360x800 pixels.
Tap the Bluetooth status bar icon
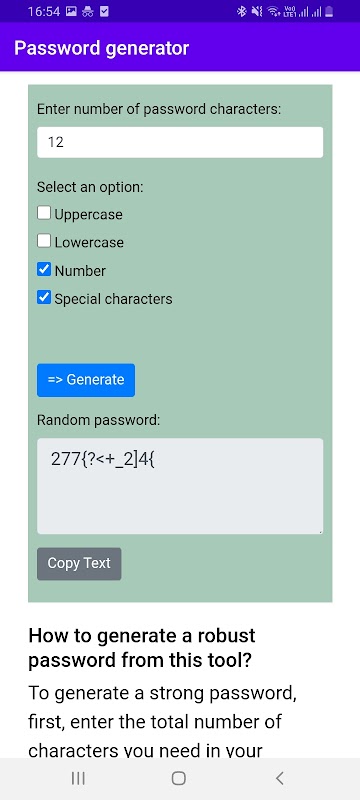[242, 11]
